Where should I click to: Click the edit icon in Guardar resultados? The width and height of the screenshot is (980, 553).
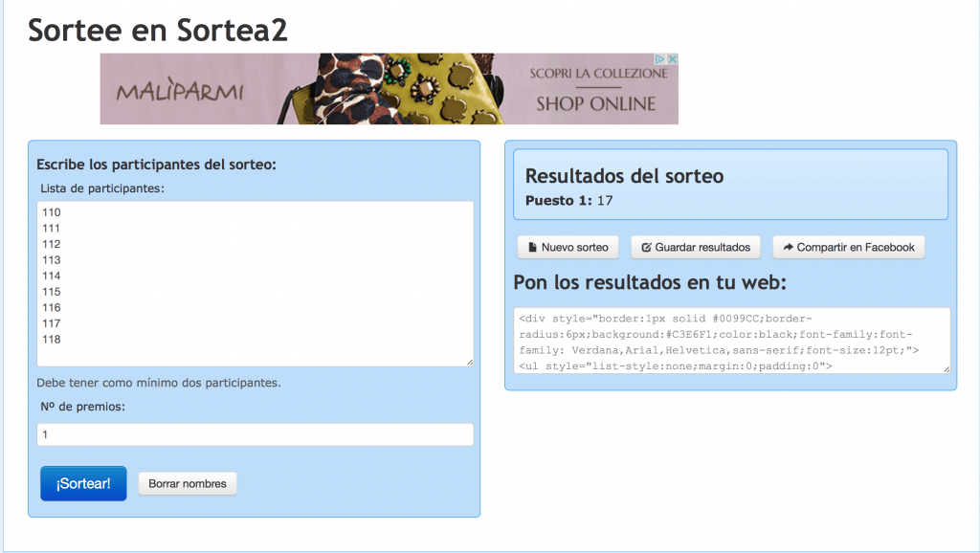point(646,248)
